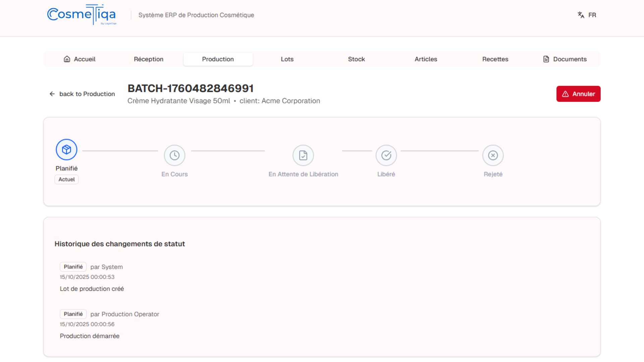Open the Réception tab
The height and width of the screenshot is (362, 644).
pos(149,59)
